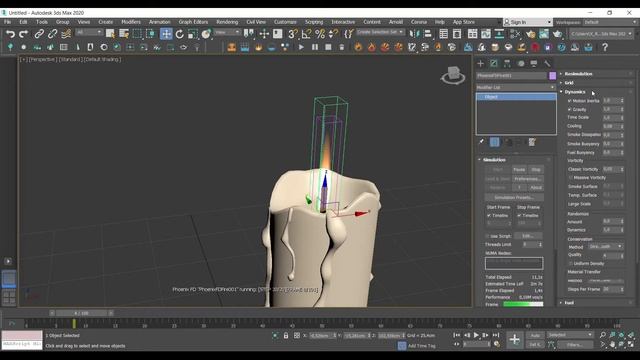640x360 pixels.
Task: Open the Motion command panel tab
Action: [x=521, y=63]
